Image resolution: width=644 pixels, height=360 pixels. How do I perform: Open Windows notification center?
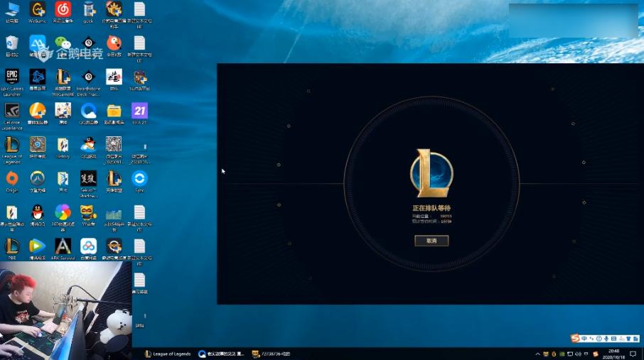click(633, 354)
